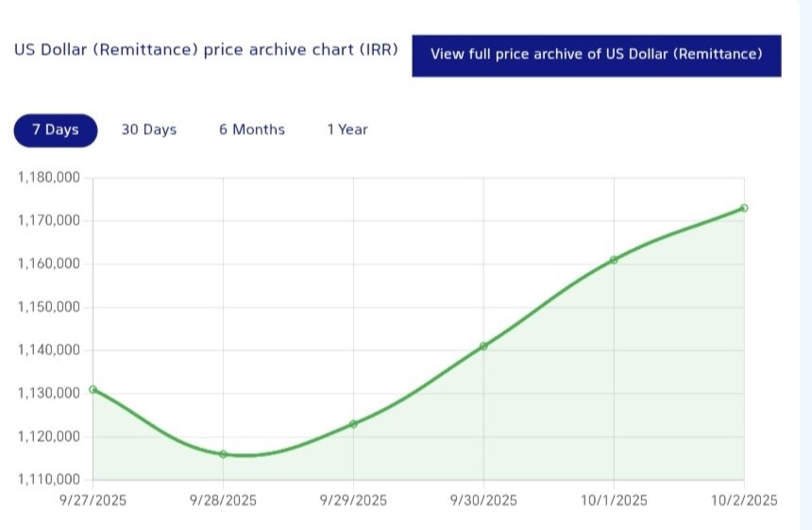The image size is (812, 530).
Task: Click the 1,150,000 y-axis label
Action: (50, 307)
